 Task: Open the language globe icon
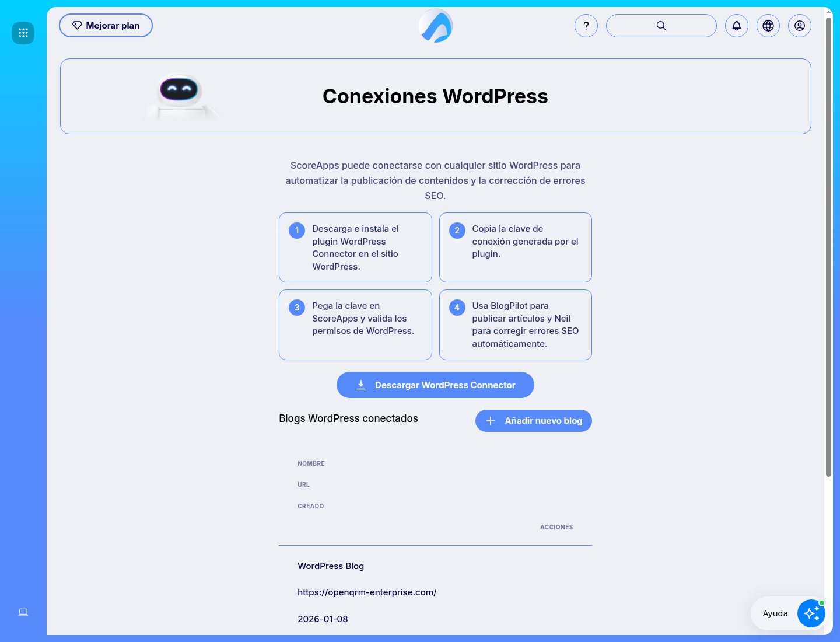[768, 26]
